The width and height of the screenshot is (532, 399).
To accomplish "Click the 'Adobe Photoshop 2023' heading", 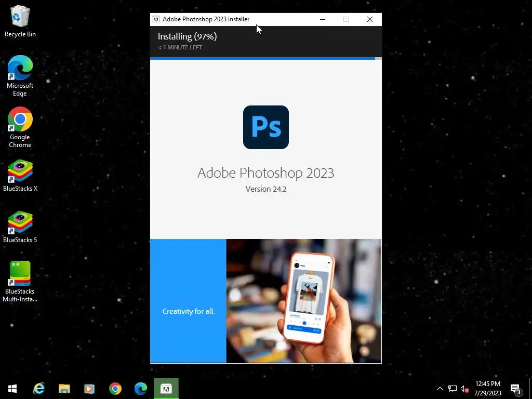I will [265, 172].
